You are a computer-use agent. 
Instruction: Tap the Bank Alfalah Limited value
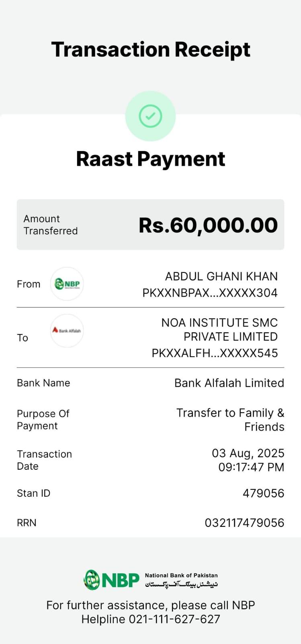tap(229, 383)
